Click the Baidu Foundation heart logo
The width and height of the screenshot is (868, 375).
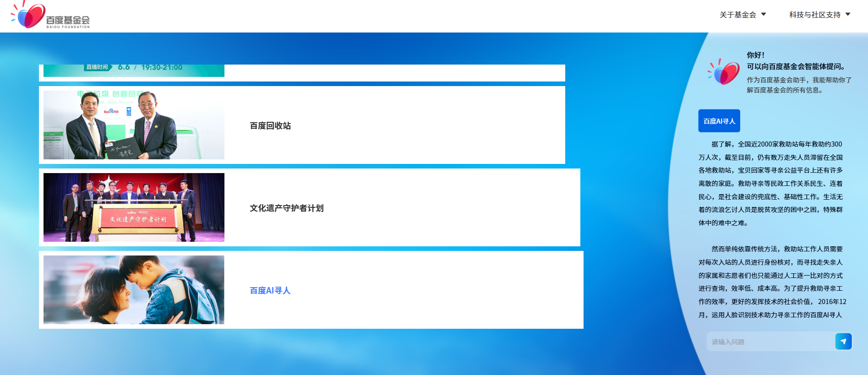[x=30, y=15]
